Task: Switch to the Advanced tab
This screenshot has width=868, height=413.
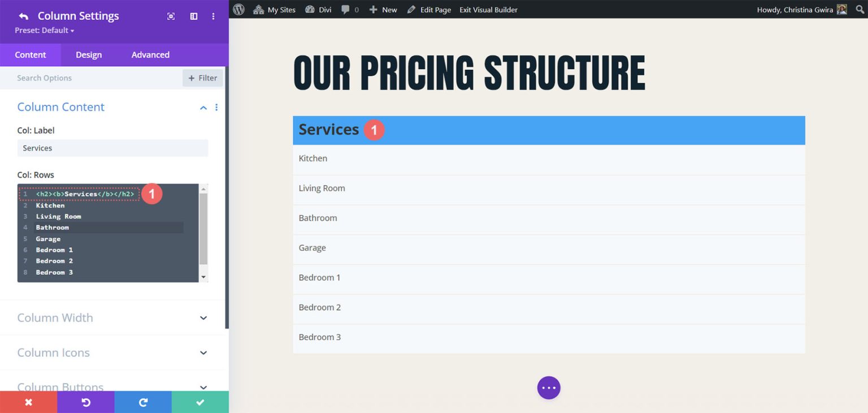Action: pyautogui.click(x=150, y=54)
